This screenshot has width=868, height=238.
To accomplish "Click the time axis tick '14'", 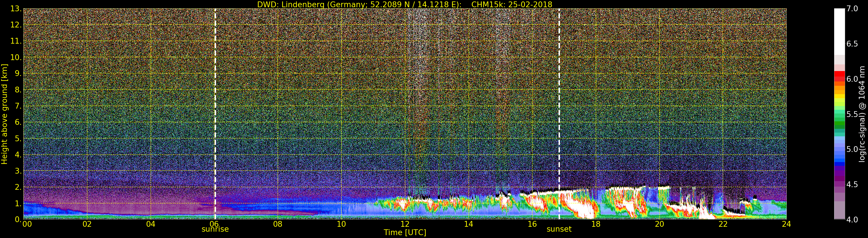I will (468, 224).
